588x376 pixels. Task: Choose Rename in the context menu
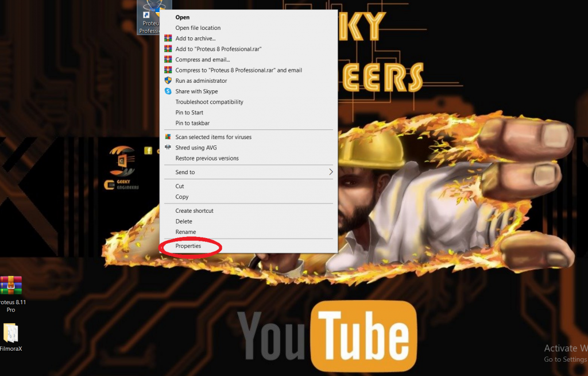249,232
